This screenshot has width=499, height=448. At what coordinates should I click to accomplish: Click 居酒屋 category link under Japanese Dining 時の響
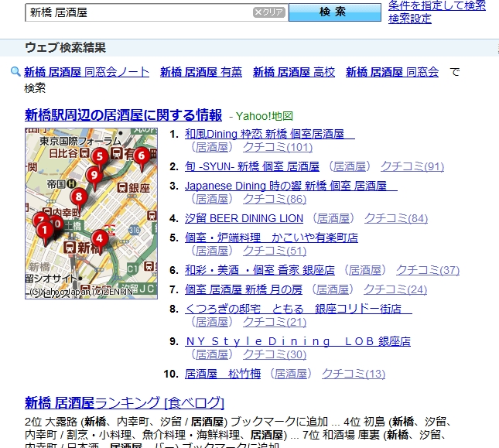pyautogui.click(x=212, y=199)
